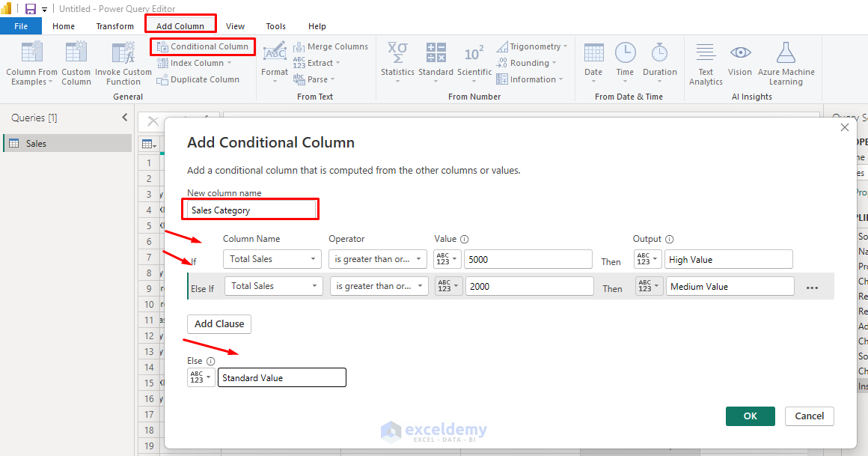The height and width of the screenshot is (456, 868).
Task: Expand the Rounding dropdown
Action: click(527, 63)
